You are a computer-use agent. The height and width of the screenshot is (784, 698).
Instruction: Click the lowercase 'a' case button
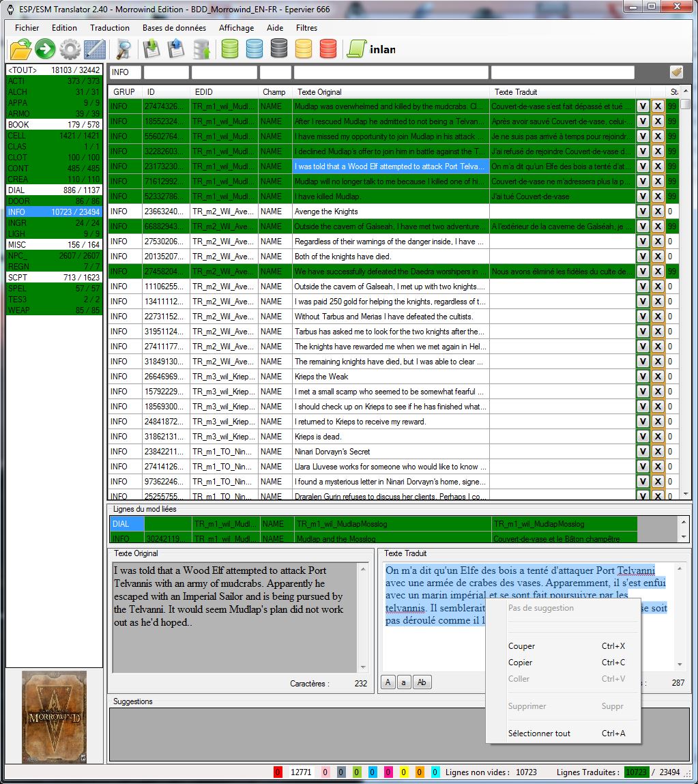403,682
